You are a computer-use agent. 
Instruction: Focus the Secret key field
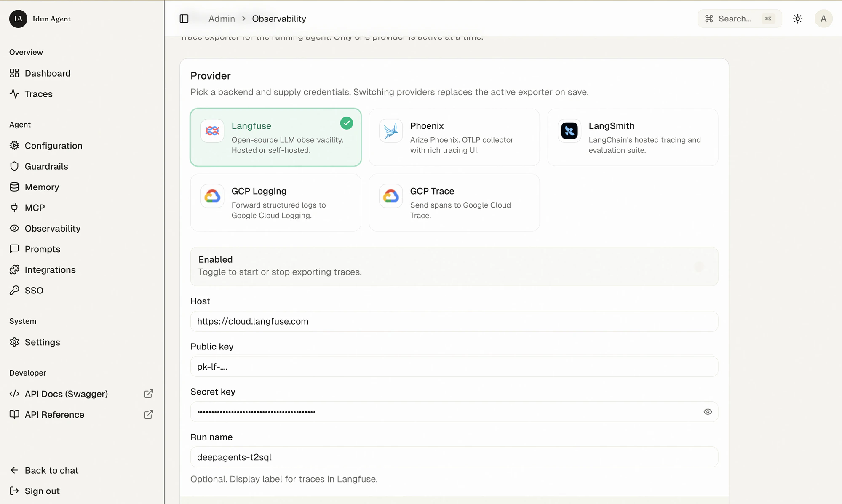[x=454, y=412]
